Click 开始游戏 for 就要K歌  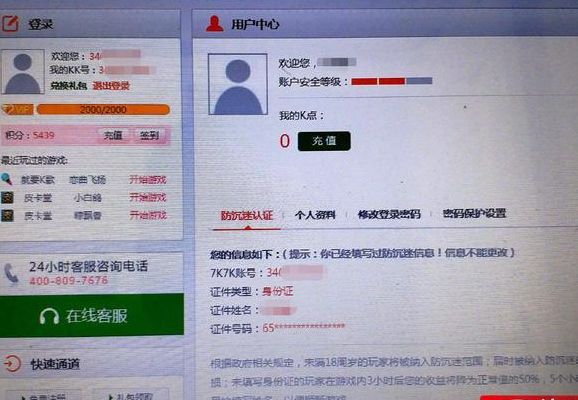[x=148, y=180]
